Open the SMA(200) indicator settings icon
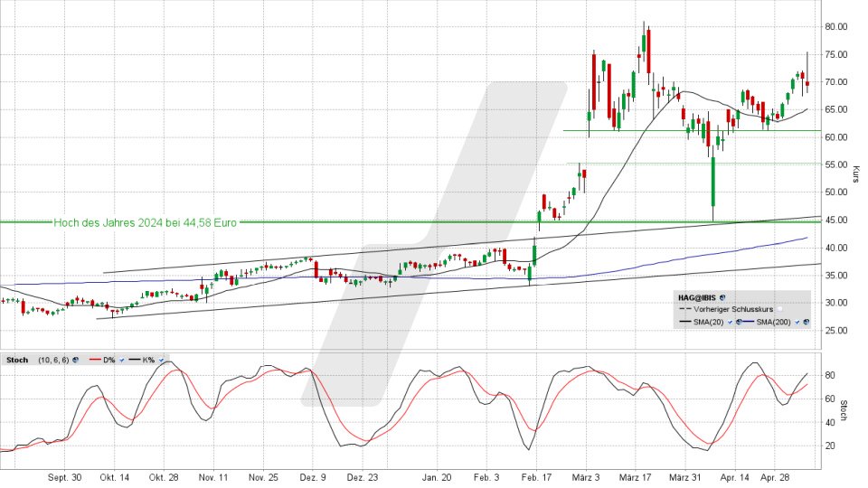This screenshot has width=868, height=488. [806, 322]
